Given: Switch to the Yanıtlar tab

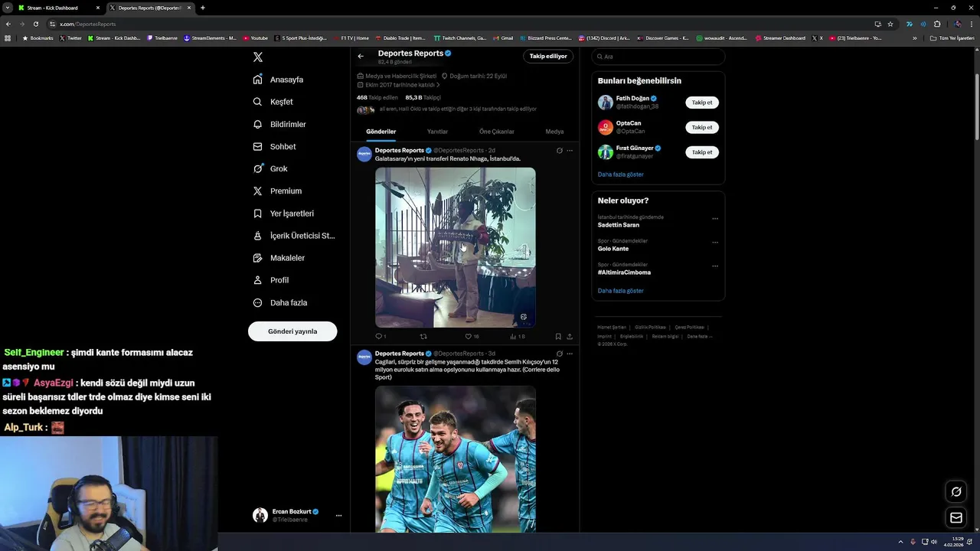Looking at the screenshot, I should tap(437, 132).
